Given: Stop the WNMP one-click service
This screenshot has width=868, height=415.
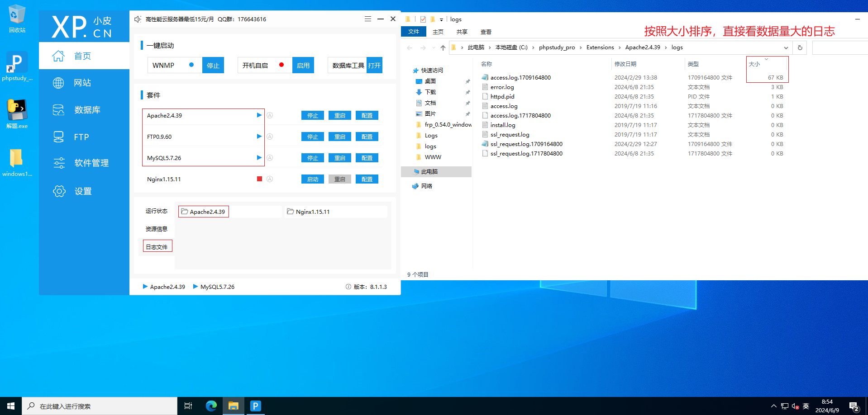Looking at the screenshot, I should pyautogui.click(x=213, y=65).
